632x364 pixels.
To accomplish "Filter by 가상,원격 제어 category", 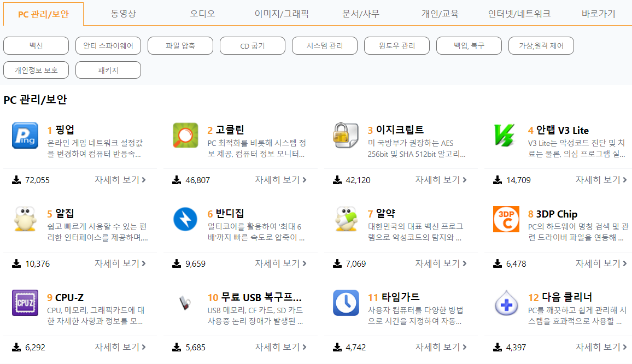I will [x=541, y=45].
